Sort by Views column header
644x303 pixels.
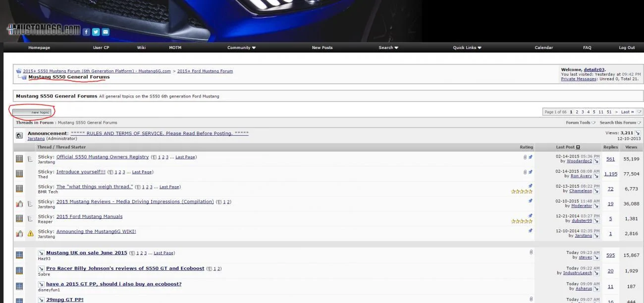[631, 147]
